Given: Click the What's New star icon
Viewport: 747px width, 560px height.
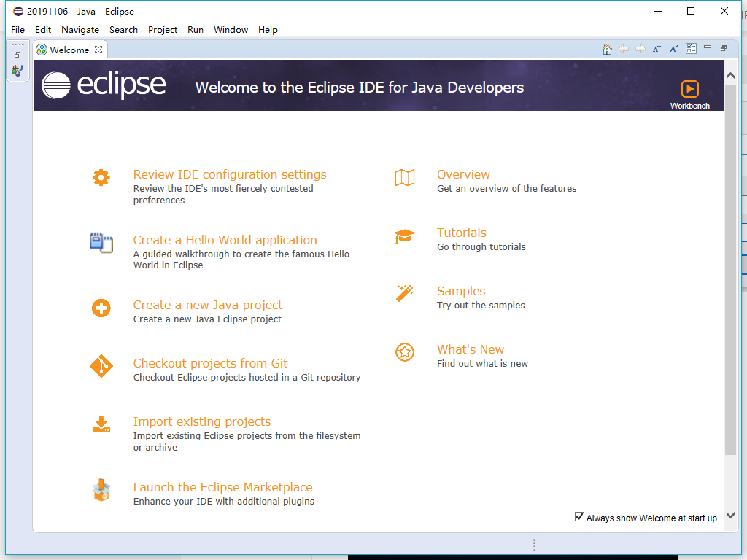Looking at the screenshot, I should coord(405,351).
